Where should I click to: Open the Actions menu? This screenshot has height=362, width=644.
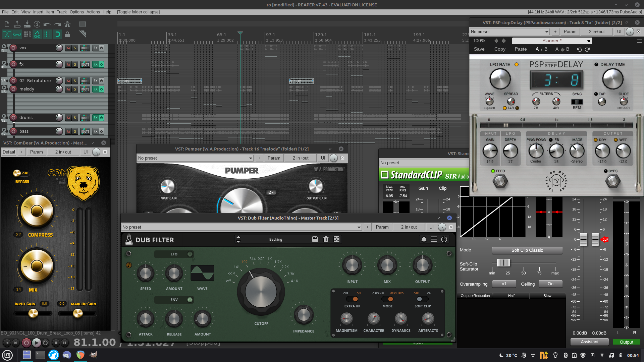93,12
